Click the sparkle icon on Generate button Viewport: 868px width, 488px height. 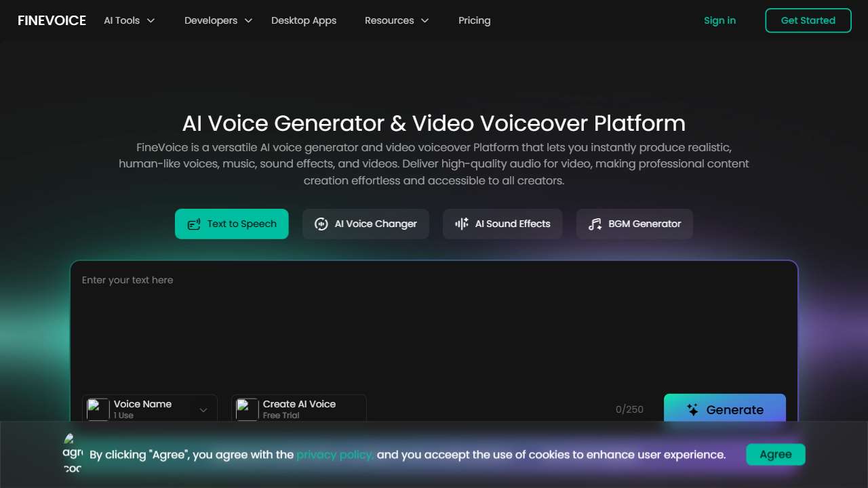[692, 409]
